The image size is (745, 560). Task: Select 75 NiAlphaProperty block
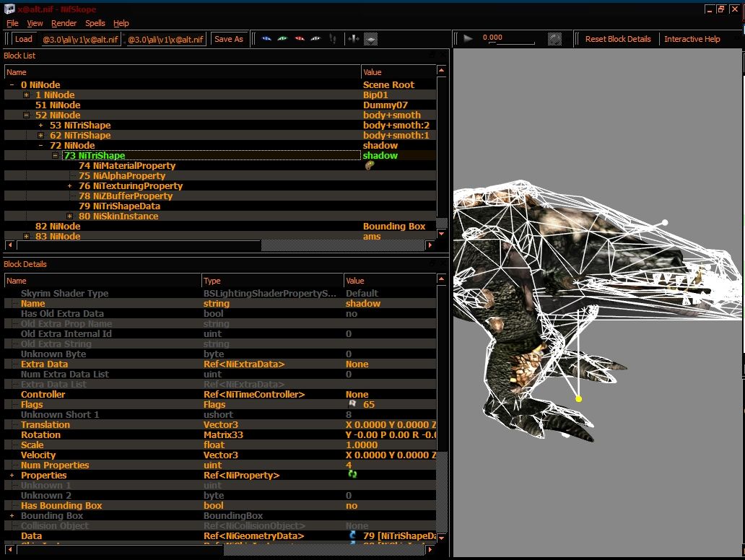(122, 176)
